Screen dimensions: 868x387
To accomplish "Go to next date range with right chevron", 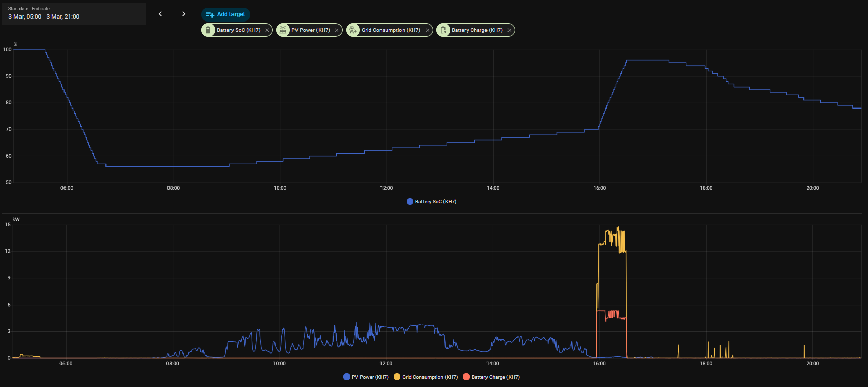I will 184,14.
